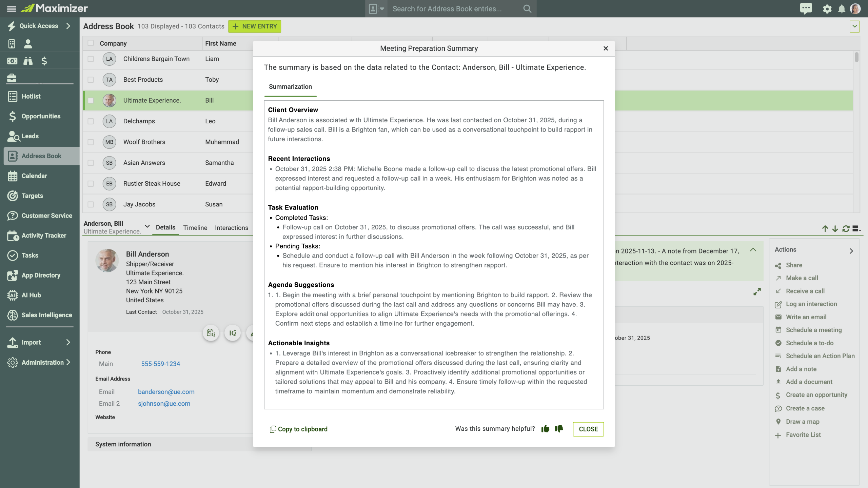Screen dimensions: 868x488
Task: Check the Best Products row checkbox
Action: pyautogui.click(x=91, y=80)
